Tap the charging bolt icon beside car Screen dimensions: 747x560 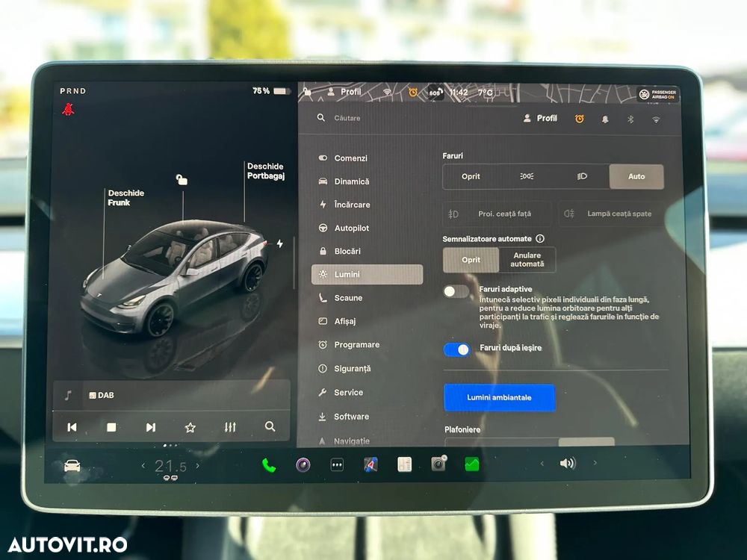pos(280,243)
